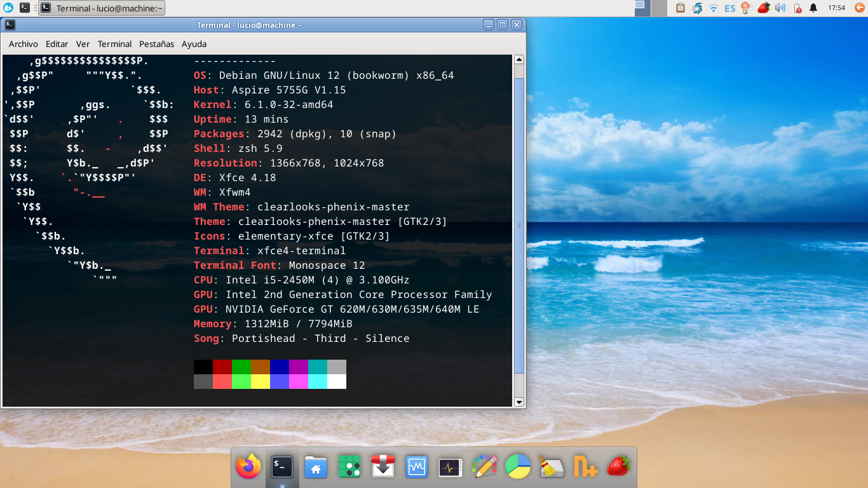Image resolution: width=868 pixels, height=488 pixels.
Task: Launch the orange N+ editor dock icon
Action: [585, 467]
